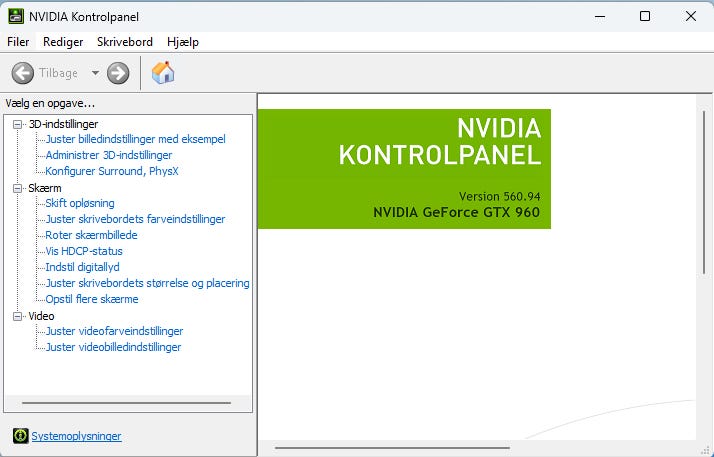The height and width of the screenshot is (457, 714).
Task: Click the Forward arrow button
Action: pos(118,73)
